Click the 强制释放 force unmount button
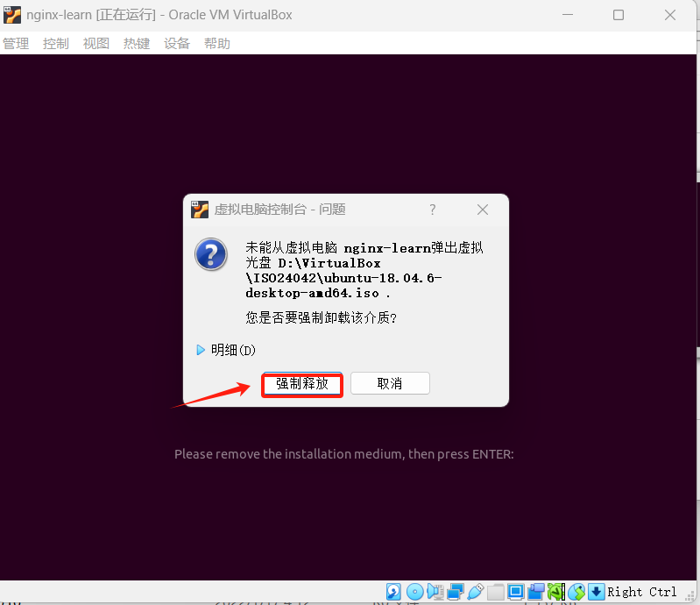 pos(302,383)
